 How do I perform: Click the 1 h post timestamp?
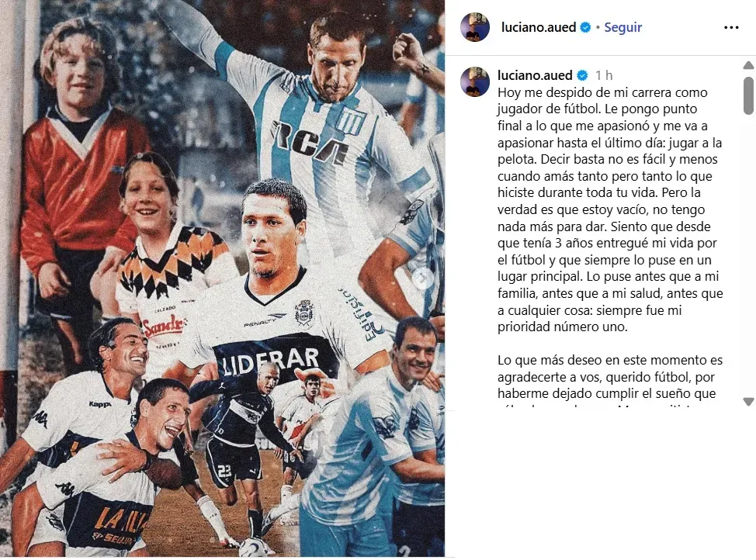[x=604, y=76]
